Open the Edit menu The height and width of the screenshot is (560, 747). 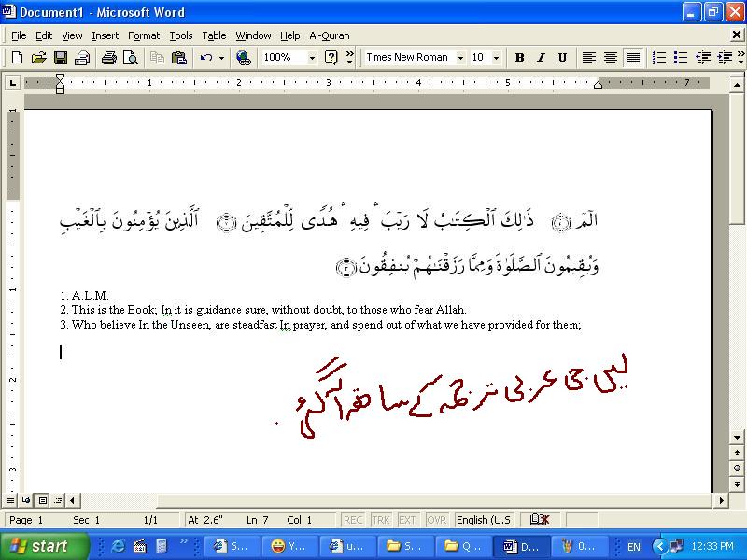coord(44,35)
